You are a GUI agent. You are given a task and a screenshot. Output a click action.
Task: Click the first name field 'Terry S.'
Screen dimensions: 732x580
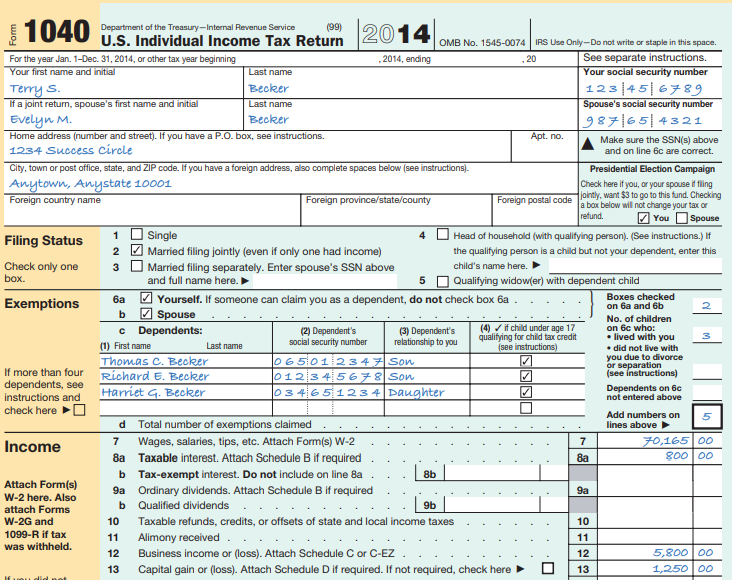(124, 83)
